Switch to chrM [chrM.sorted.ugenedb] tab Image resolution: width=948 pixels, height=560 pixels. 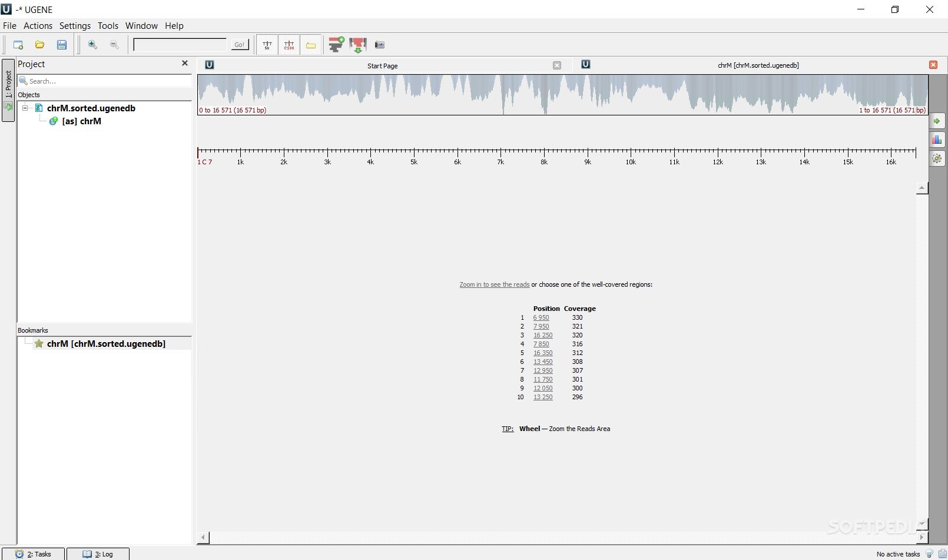(x=758, y=65)
